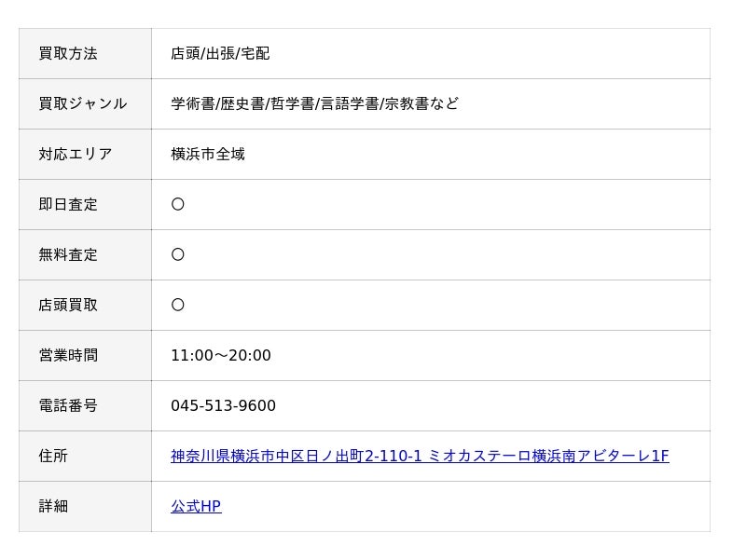Image resolution: width=746 pixels, height=560 pixels.
Task: Click the circle mark beside 無料査定
Action: tap(178, 254)
